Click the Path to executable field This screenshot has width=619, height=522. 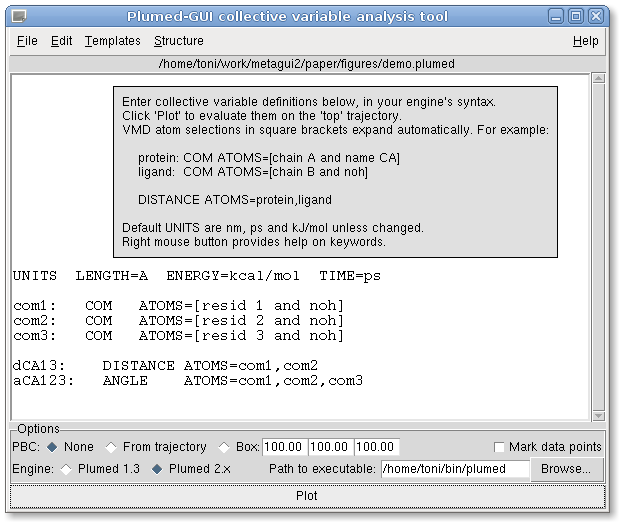coord(455,469)
